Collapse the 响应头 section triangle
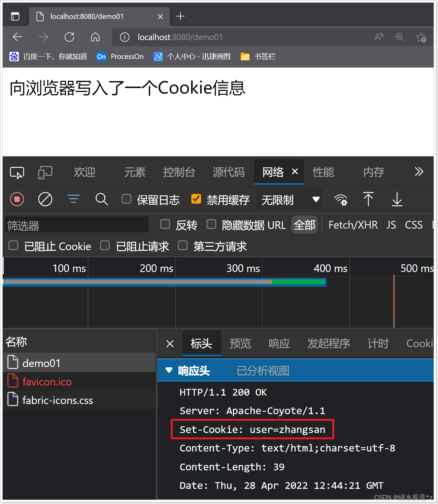This screenshot has height=504, width=438. [x=169, y=370]
